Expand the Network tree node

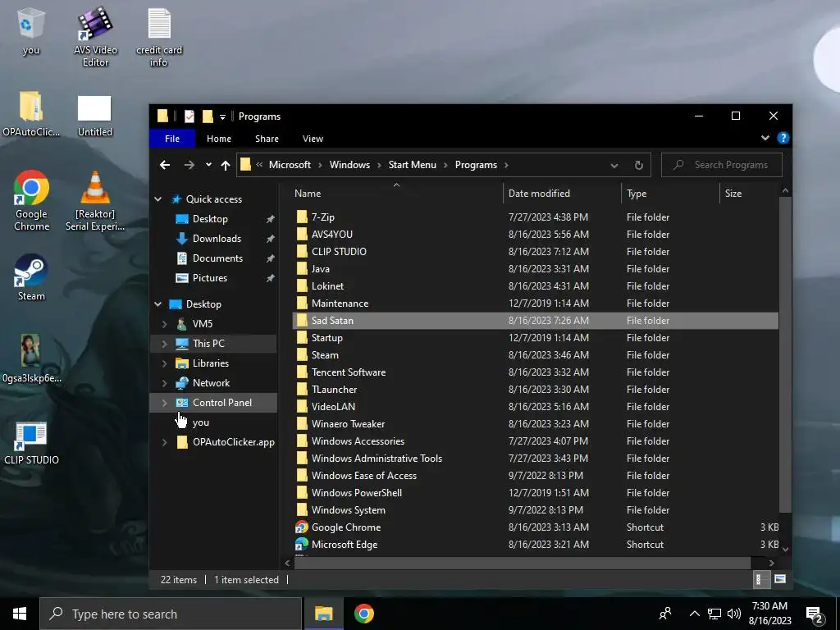(x=164, y=383)
